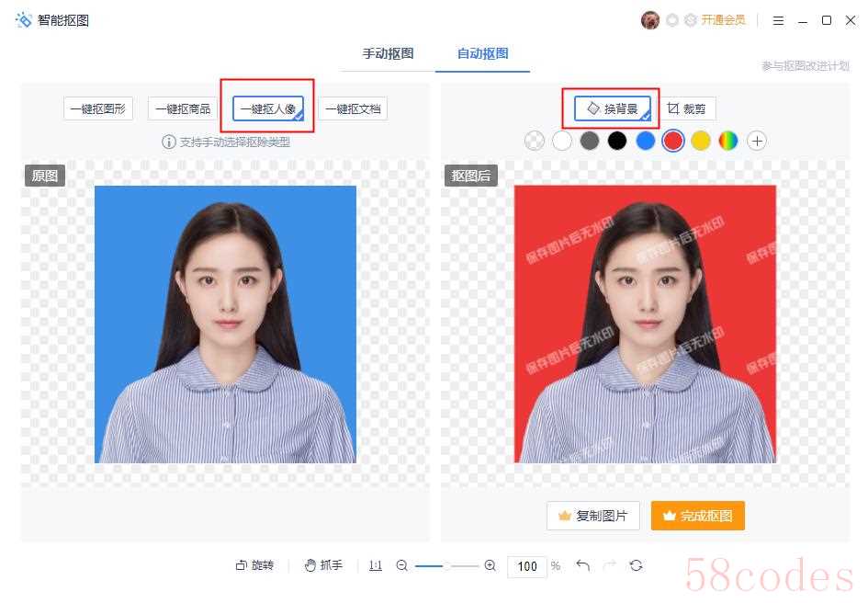Switch to 自动抠图 tab
868x603 pixels.
(483, 53)
